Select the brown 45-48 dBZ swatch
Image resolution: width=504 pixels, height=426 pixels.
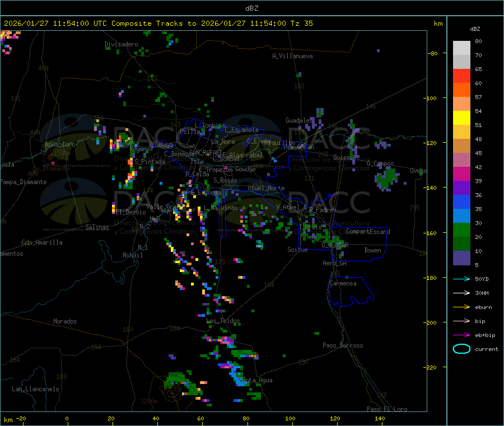click(x=461, y=146)
